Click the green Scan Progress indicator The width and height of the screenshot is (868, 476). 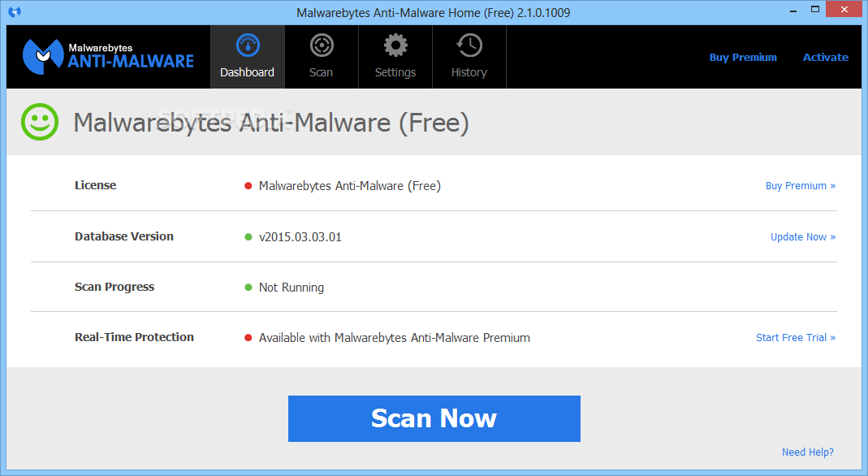click(x=248, y=287)
